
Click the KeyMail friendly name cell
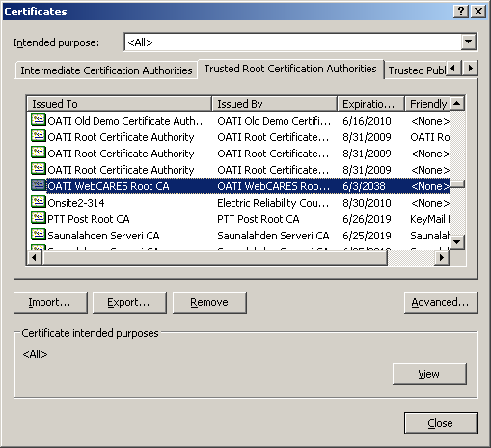430,219
